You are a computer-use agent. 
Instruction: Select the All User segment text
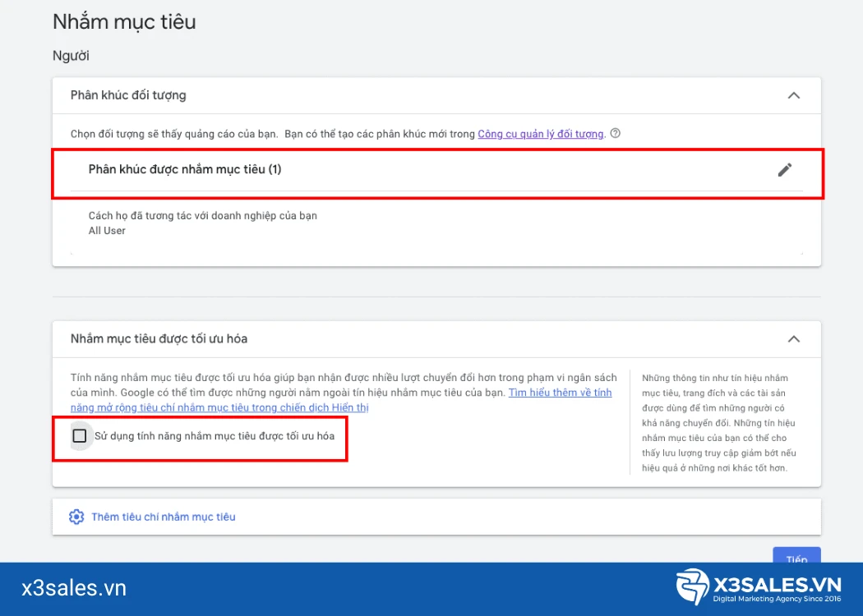[107, 231]
